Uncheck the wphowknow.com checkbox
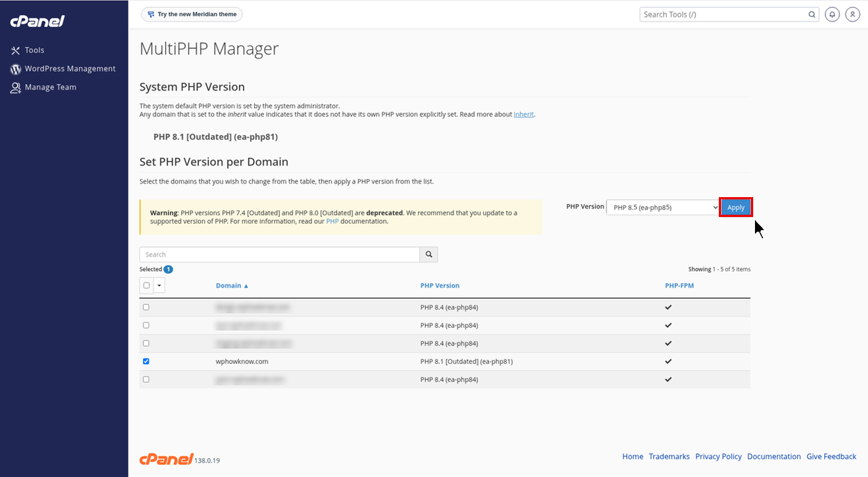868x477 pixels. pos(146,362)
